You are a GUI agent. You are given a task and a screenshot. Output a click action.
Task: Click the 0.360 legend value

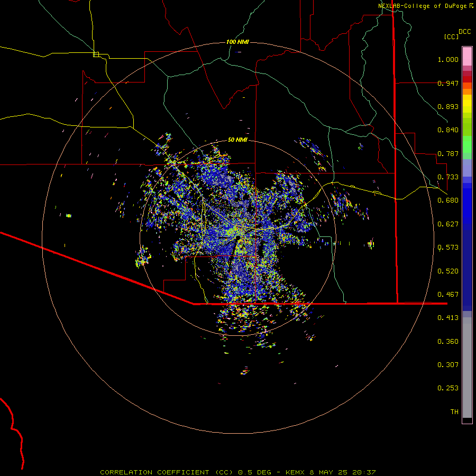[448, 341]
